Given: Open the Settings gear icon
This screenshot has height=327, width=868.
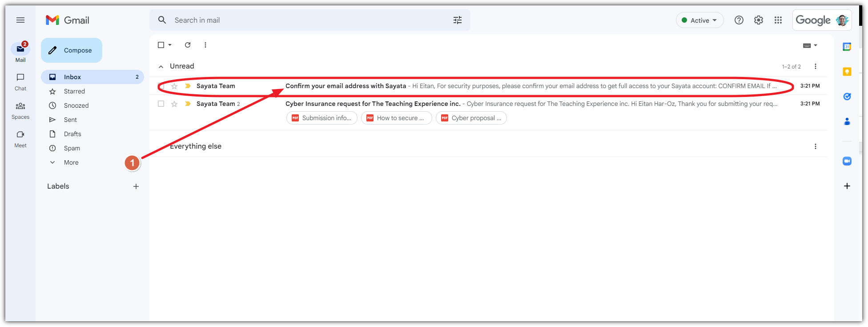Looking at the screenshot, I should (x=759, y=20).
